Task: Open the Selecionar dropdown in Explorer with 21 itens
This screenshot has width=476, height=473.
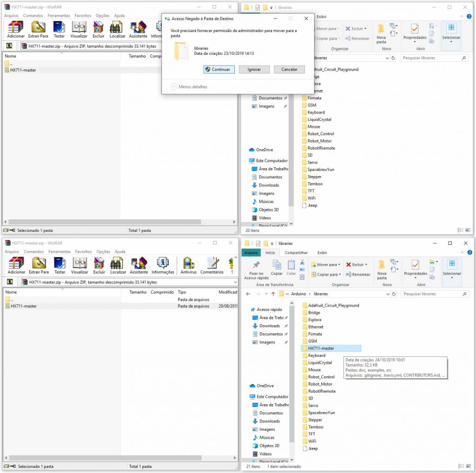Action: (x=452, y=268)
